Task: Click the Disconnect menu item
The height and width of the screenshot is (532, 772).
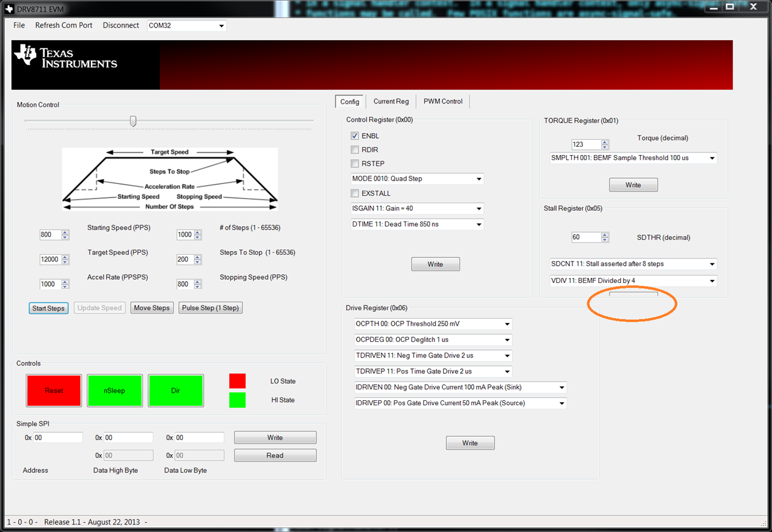Action: 121,26
